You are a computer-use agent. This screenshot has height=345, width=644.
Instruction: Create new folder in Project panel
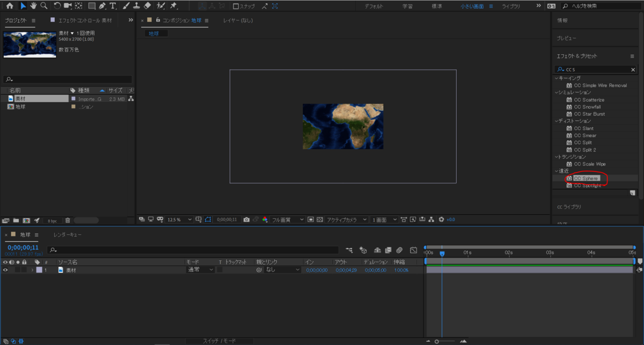[x=16, y=220]
